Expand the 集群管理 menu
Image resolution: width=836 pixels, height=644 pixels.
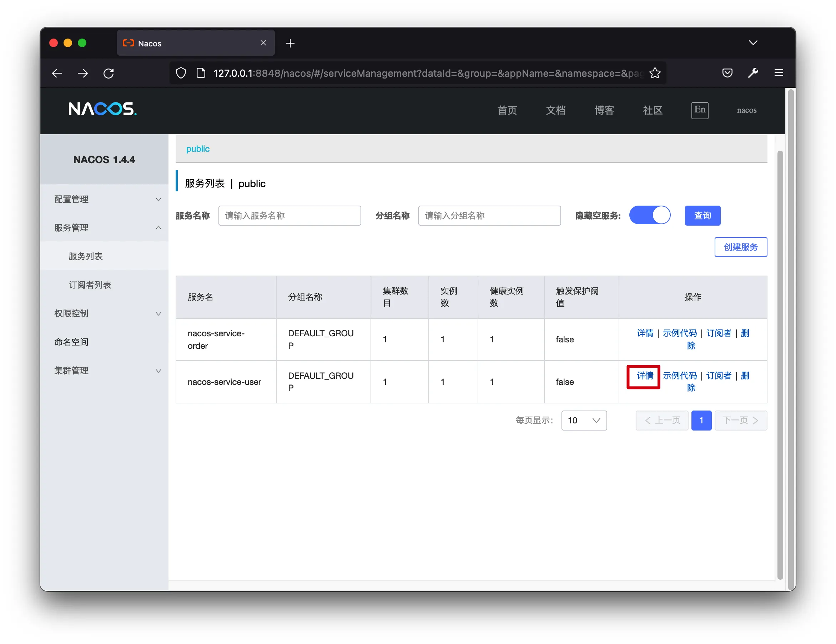pos(104,370)
